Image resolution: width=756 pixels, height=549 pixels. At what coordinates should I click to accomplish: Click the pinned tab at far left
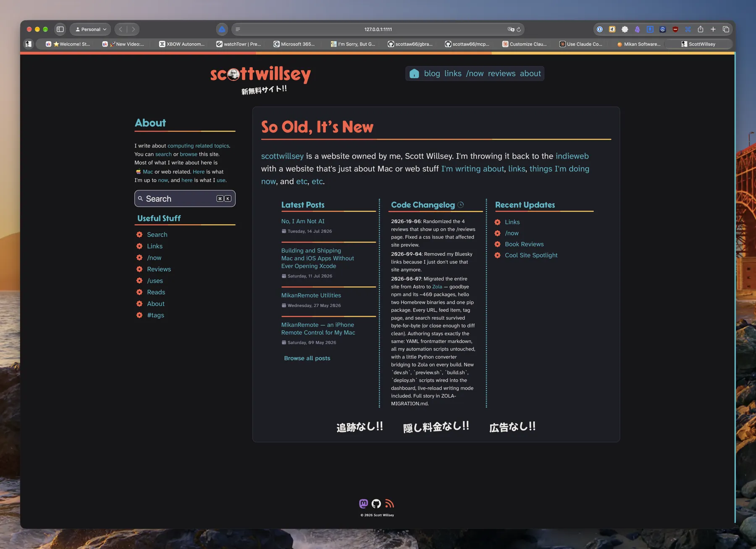coord(28,44)
